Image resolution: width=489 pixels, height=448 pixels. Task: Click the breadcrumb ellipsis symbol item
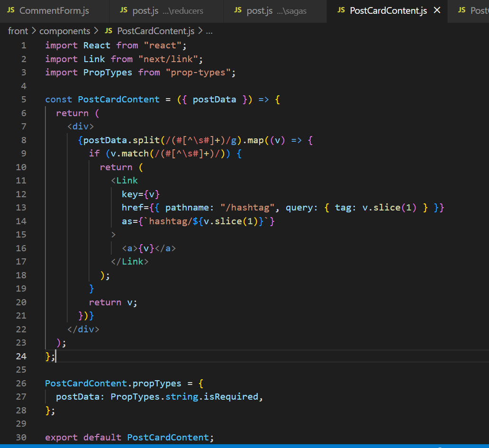click(209, 31)
